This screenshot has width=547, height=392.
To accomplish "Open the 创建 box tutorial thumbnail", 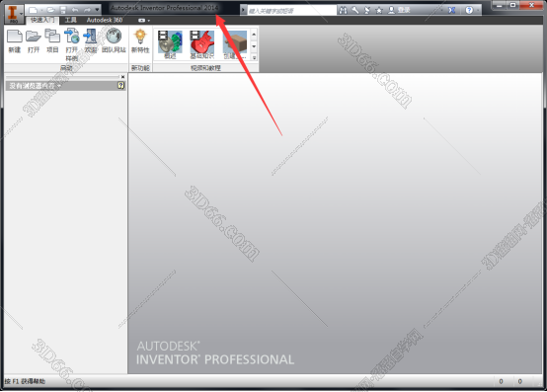I will [x=235, y=44].
